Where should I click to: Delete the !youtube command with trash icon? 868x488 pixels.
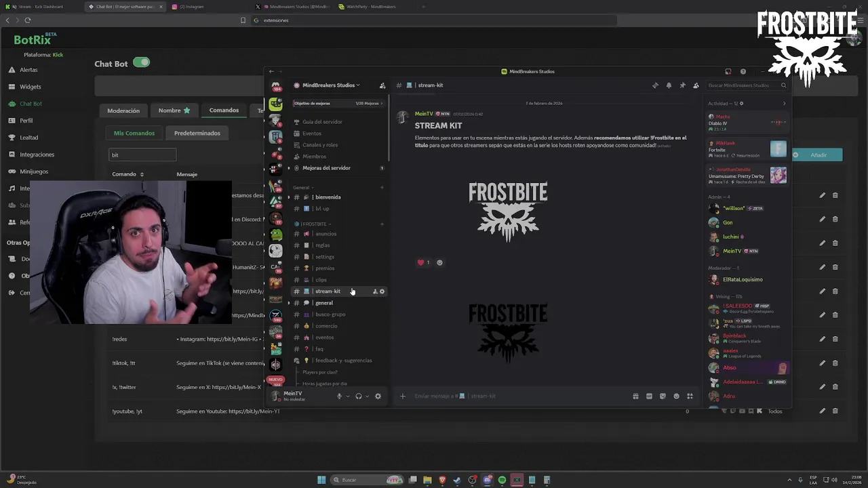835,411
